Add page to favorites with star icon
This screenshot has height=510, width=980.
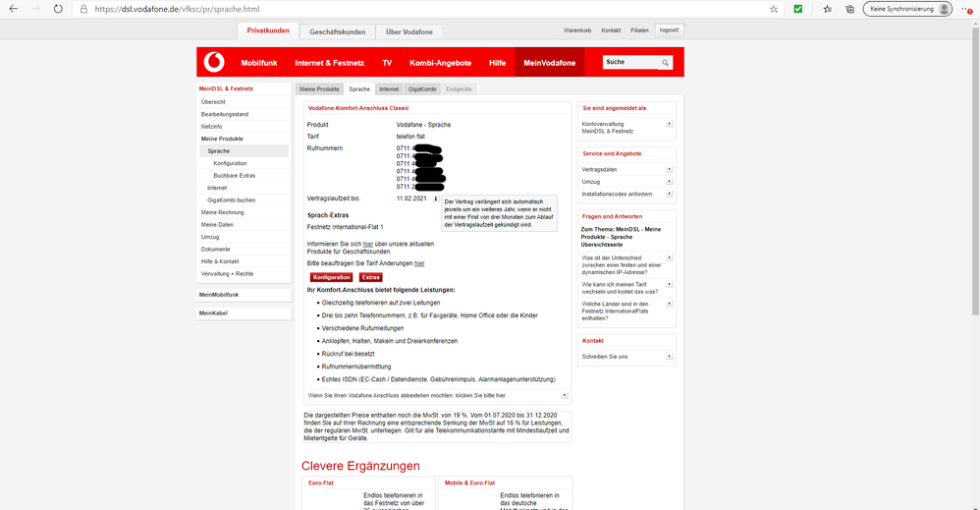[x=774, y=9]
